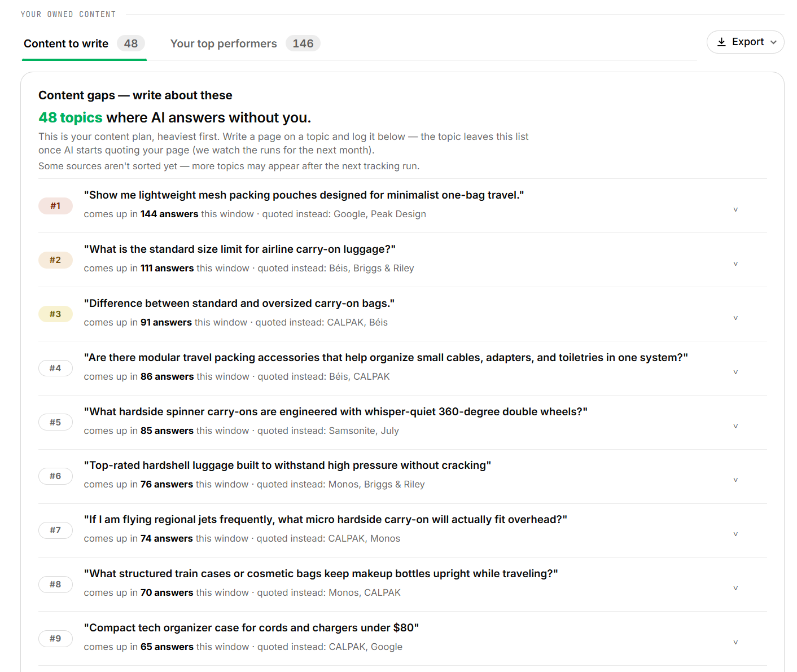
Task: Select "Top-rated hardshell luggage" topic title
Action: pos(287,465)
